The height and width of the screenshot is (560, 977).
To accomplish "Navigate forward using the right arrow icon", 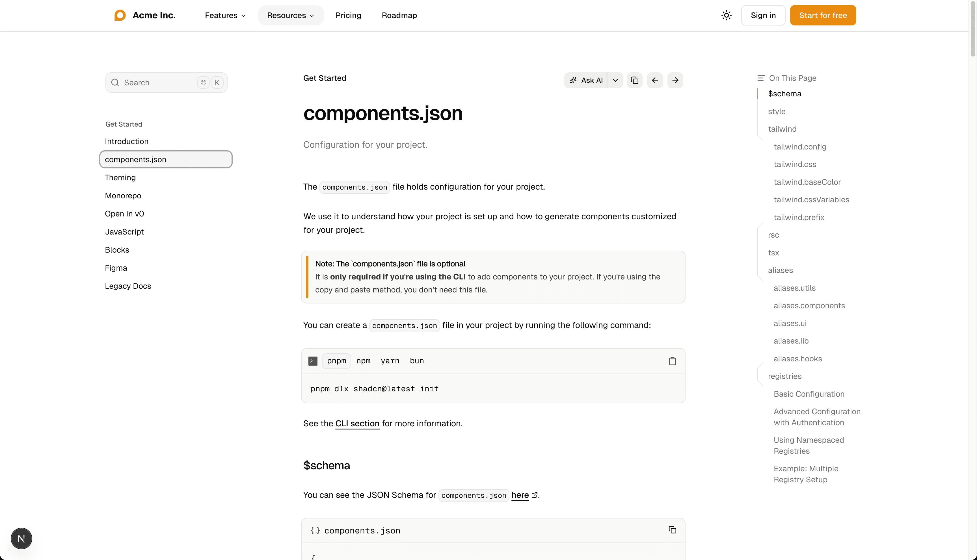I will tap(675, 80).
